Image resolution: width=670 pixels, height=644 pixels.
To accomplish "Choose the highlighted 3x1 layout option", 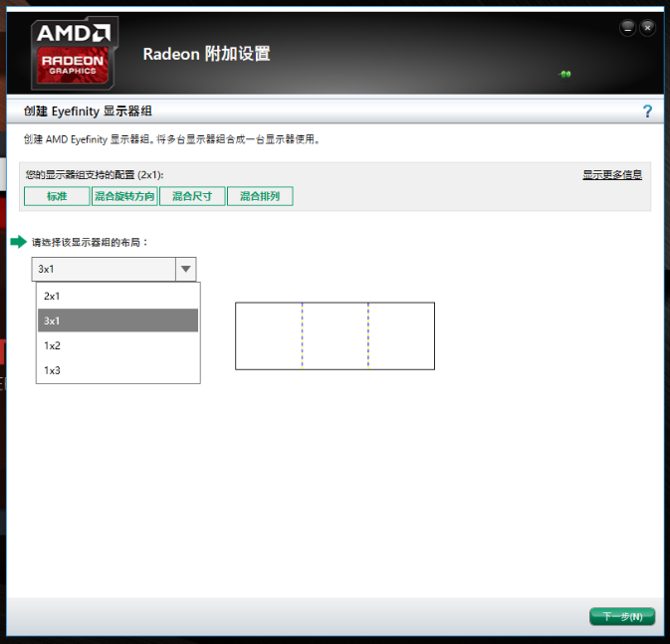I will pos(117,321).
